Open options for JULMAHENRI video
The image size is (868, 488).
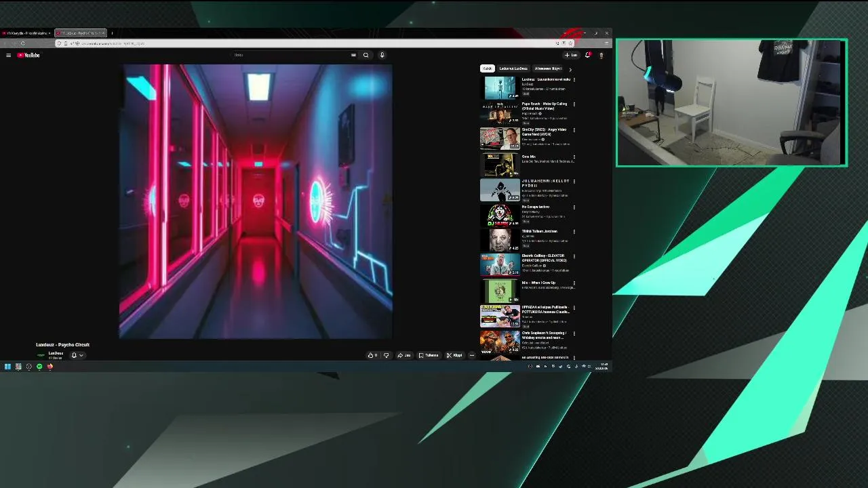click(x=574, y=182)
